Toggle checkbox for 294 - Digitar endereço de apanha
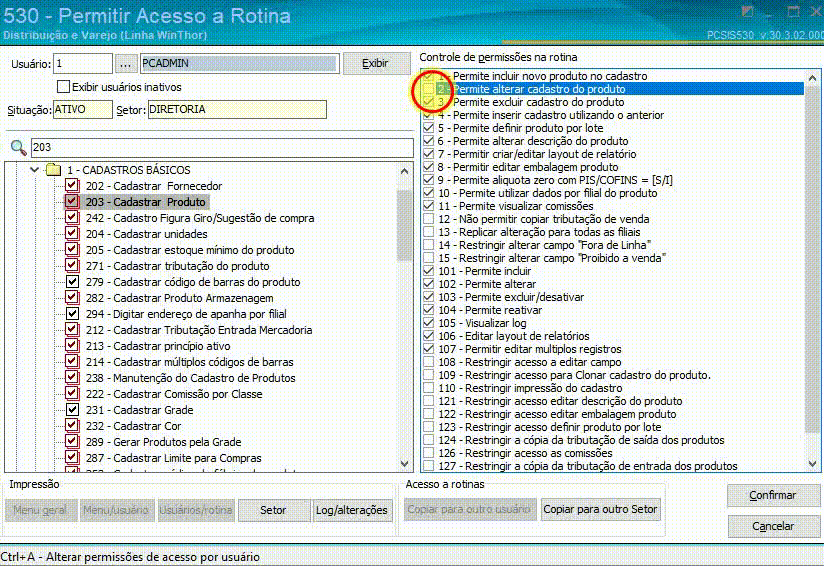Screen dimensions: 824x566 [x=72, y=314]
